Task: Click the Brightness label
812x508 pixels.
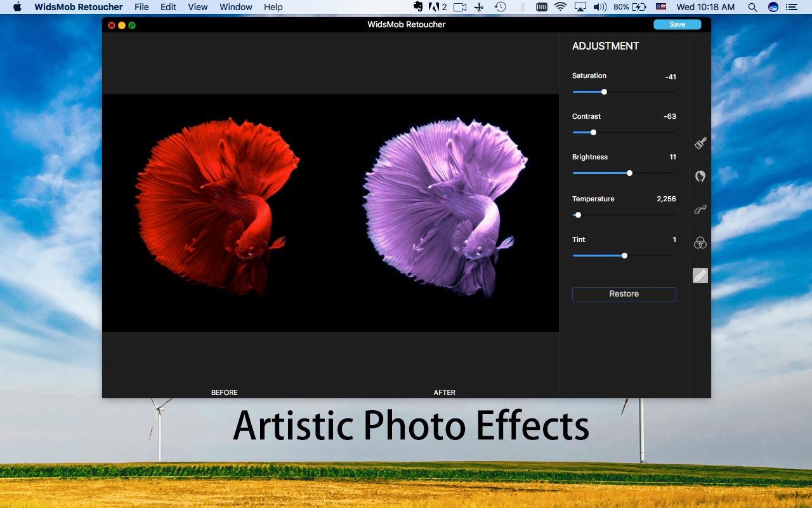Action: 590,157
